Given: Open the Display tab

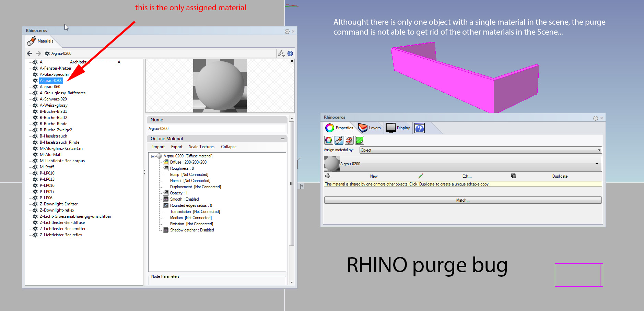Looking at the screenshot, I should (398, 128).
